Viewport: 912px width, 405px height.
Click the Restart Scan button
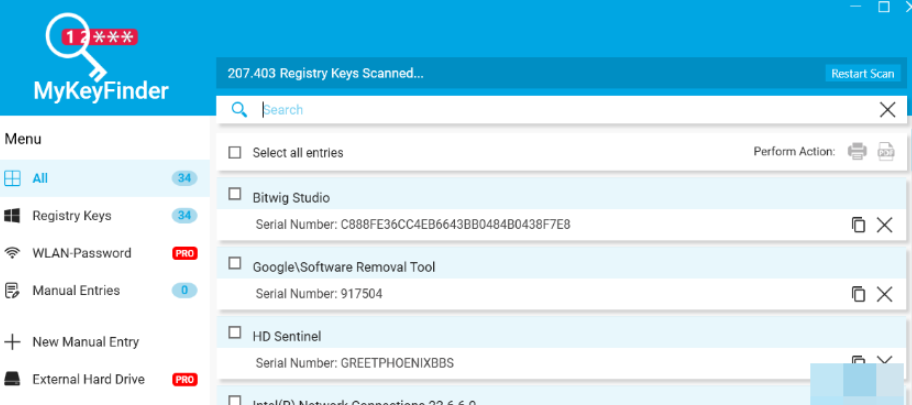[863, 73]
